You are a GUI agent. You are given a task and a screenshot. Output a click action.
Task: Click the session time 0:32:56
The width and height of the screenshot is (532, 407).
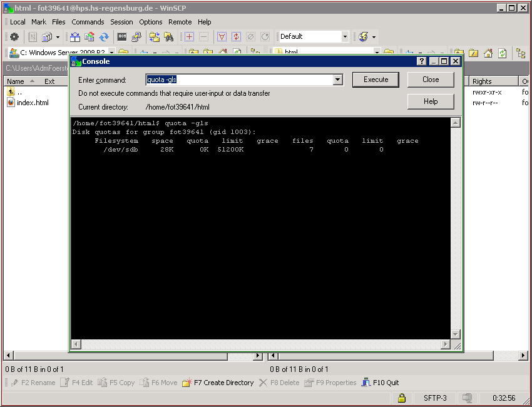tap(504, 398)
